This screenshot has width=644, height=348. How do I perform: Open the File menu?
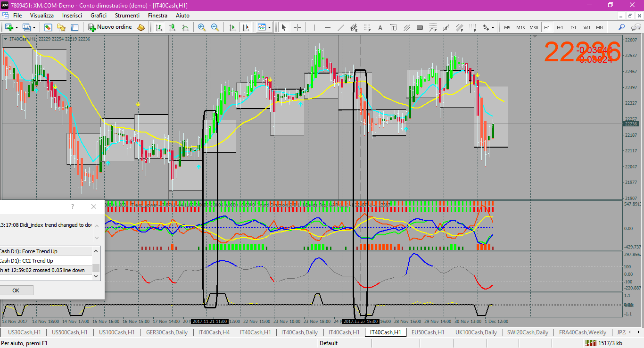pyautogui.click(x=17, y=16)
